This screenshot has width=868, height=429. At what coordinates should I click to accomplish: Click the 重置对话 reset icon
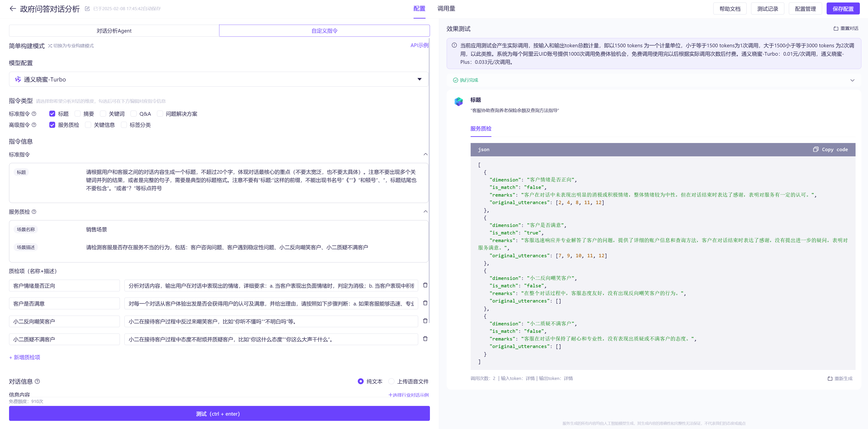tap(836, 29)
